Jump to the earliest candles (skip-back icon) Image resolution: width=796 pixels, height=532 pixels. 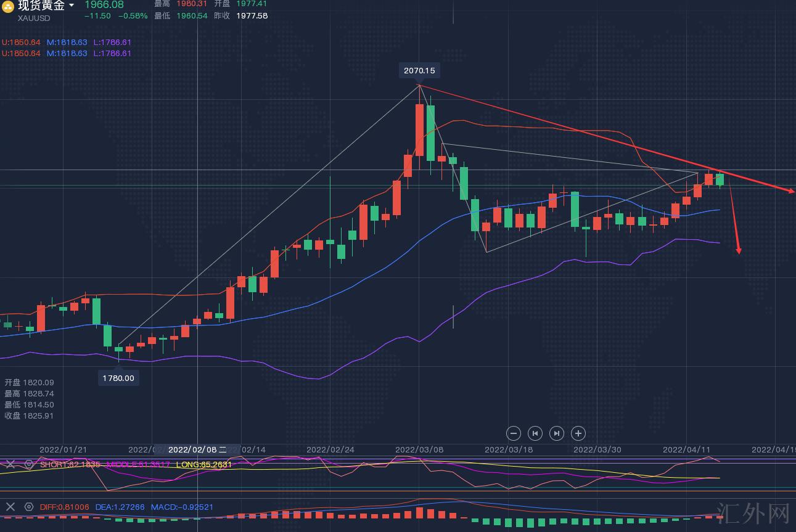pos(535,433)
